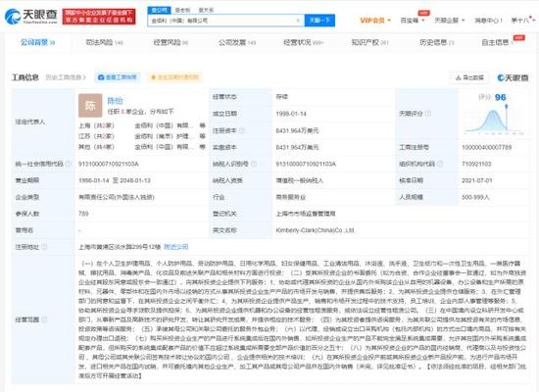This screenshot has height=392, width=539.
Task: Clear the search box with the X icon
Action: (x=298, y=21)
